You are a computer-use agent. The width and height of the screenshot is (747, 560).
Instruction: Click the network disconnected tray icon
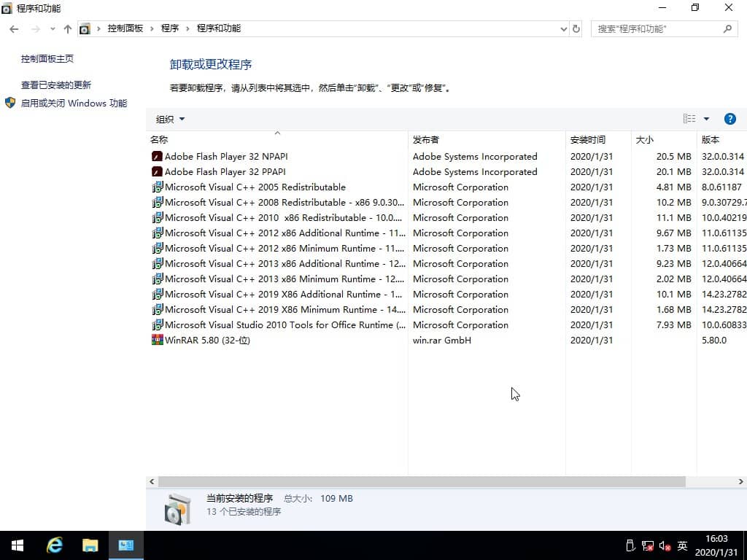coord(648,545)
